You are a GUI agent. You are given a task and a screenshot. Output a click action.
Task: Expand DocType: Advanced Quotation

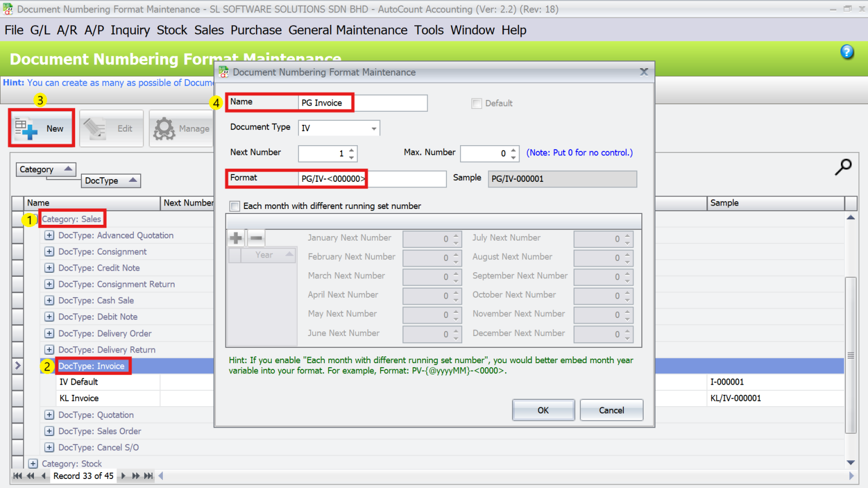pyautogui.click(x=49, y=236)
